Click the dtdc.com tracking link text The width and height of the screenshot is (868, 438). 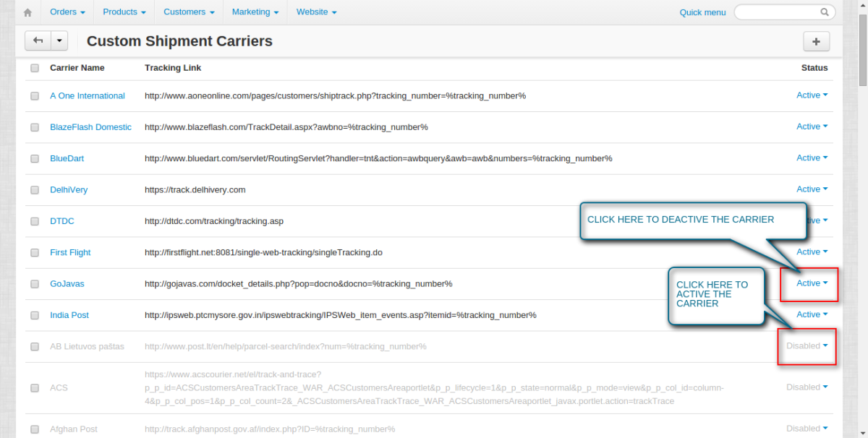point(214,221)
